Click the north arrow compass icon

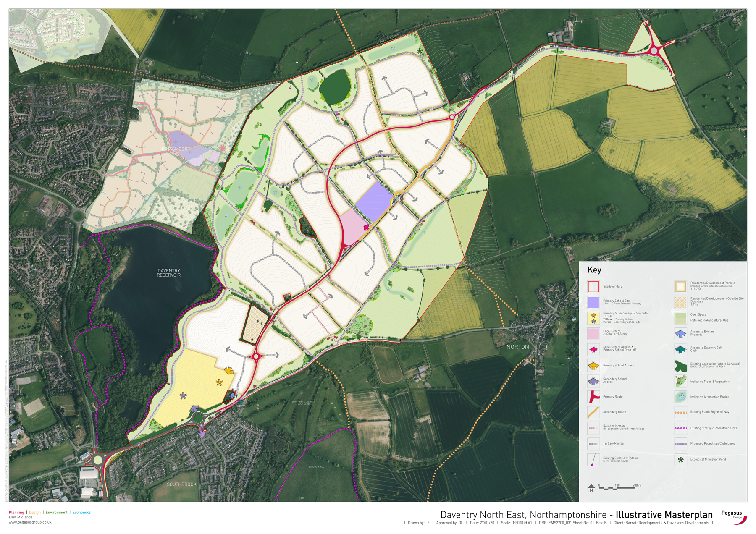pos(591,487)
